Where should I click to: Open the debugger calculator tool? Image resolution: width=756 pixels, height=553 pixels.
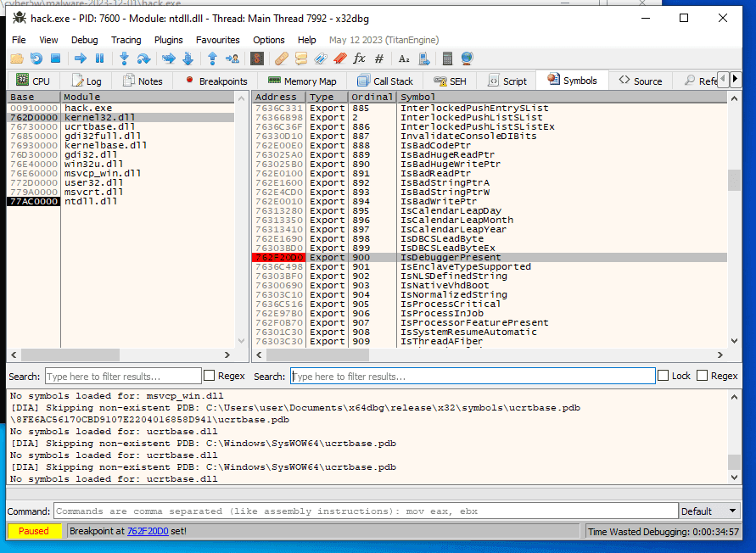448,59
